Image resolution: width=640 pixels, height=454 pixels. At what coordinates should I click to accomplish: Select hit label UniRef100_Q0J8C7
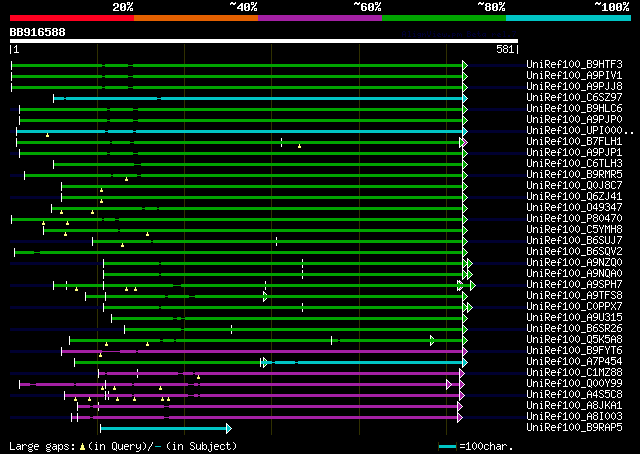574,185
